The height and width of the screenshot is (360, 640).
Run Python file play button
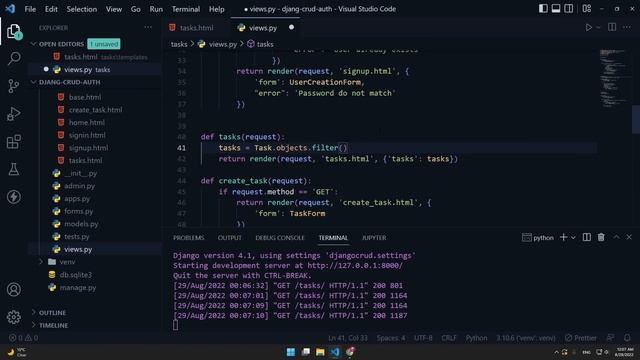(x=589, y=27)
